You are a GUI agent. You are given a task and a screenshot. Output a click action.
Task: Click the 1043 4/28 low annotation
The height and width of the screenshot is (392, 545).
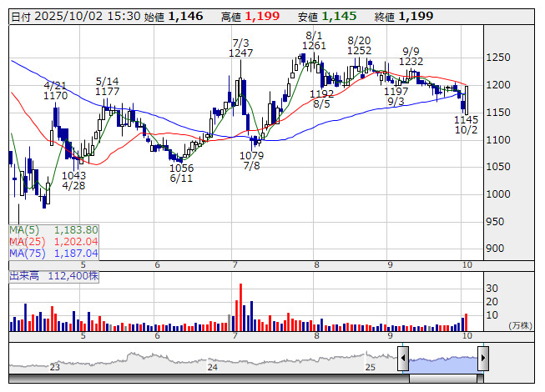73,180
